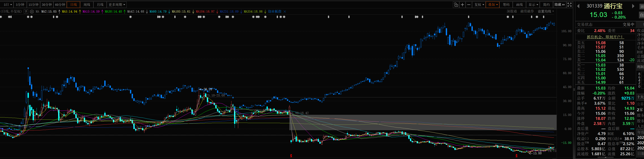Switch to 简约 simple mode
Viewport: 644px width, 159px height.
click(x=546, y=5)
